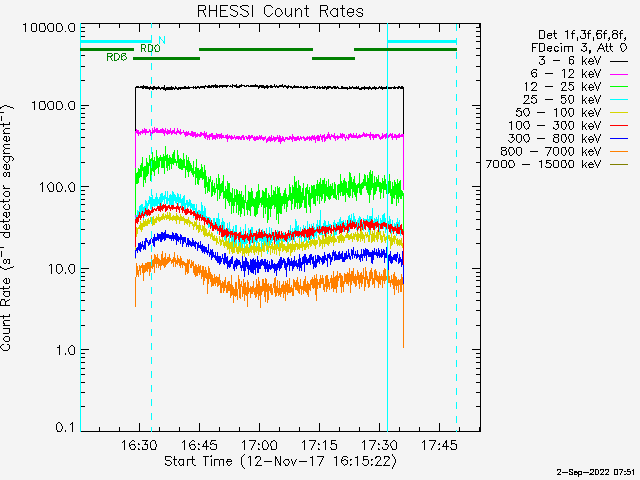Click the 1000.0 y-axis label
The width and height of the screenshot is (640, 480).
(54, 106)
